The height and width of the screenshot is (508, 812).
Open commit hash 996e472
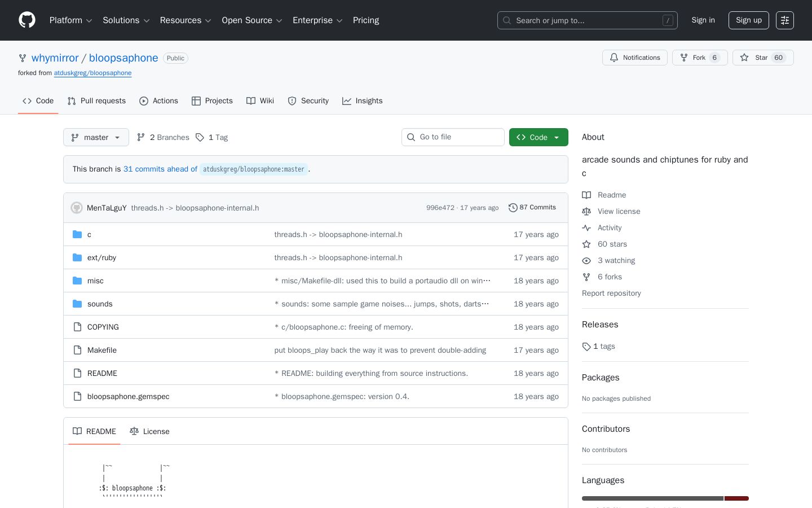tap(440, 208)
